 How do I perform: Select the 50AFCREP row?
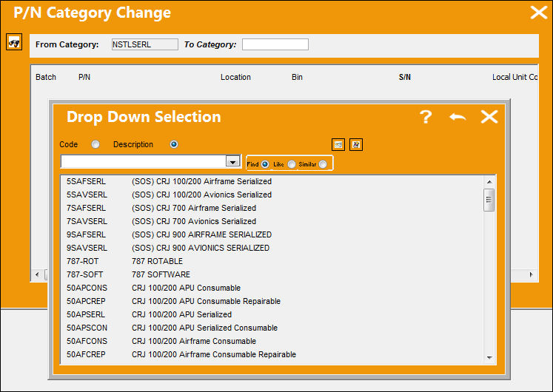click(272, 354)
